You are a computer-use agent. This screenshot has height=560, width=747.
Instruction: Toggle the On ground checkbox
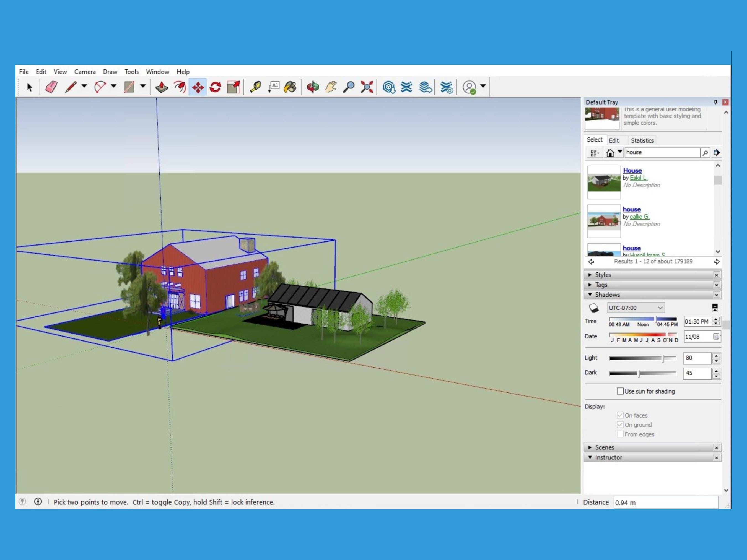point(620,425)
